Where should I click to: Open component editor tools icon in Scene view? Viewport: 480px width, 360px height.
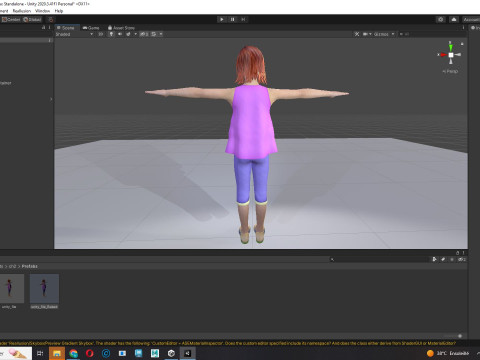[x=357, y=34]
